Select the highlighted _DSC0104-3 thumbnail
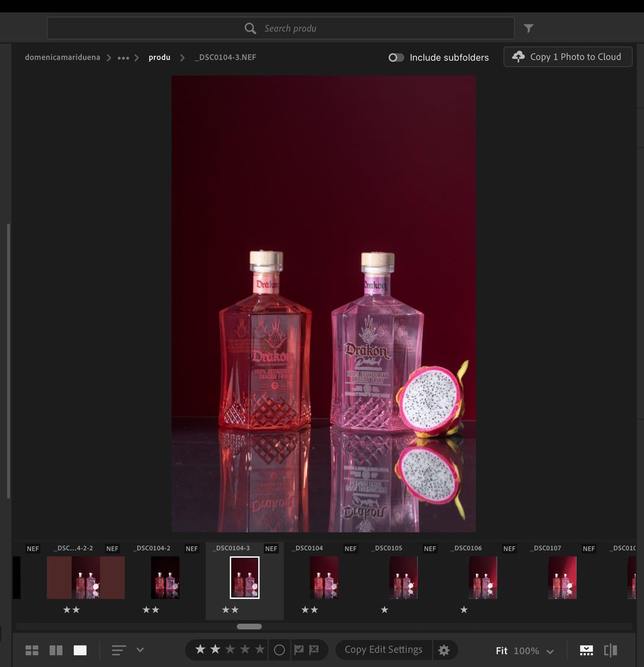Viewport: 644px width, 667px height. point(244,577)
